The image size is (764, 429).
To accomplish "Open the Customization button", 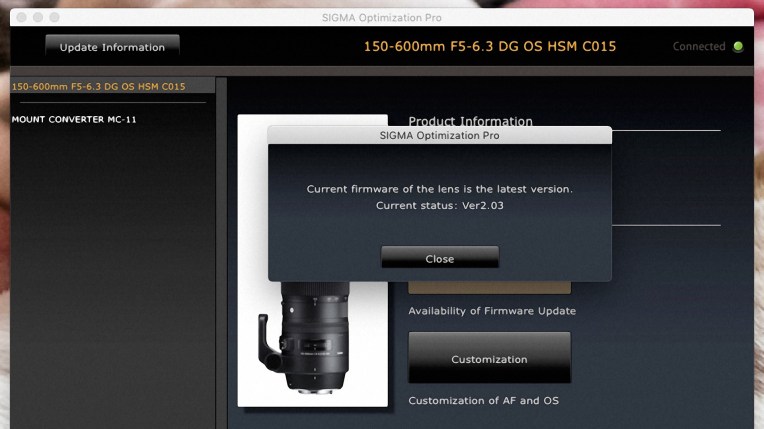I will (x=489, y=359).
